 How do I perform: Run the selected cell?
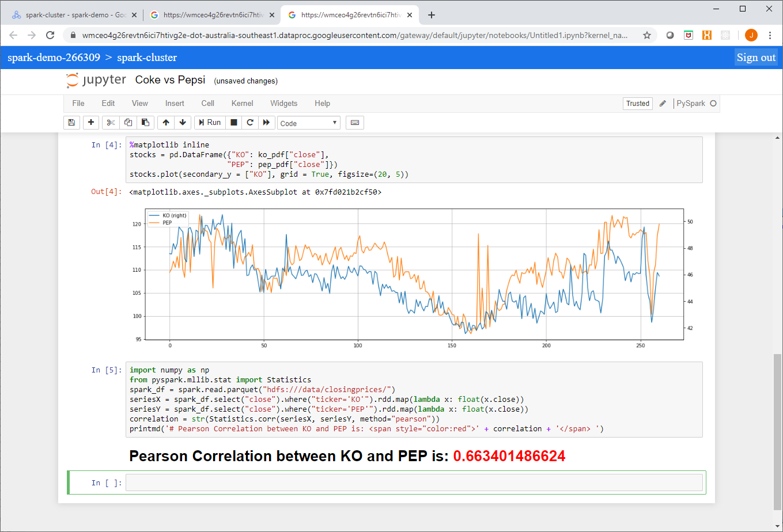[210, 122]
